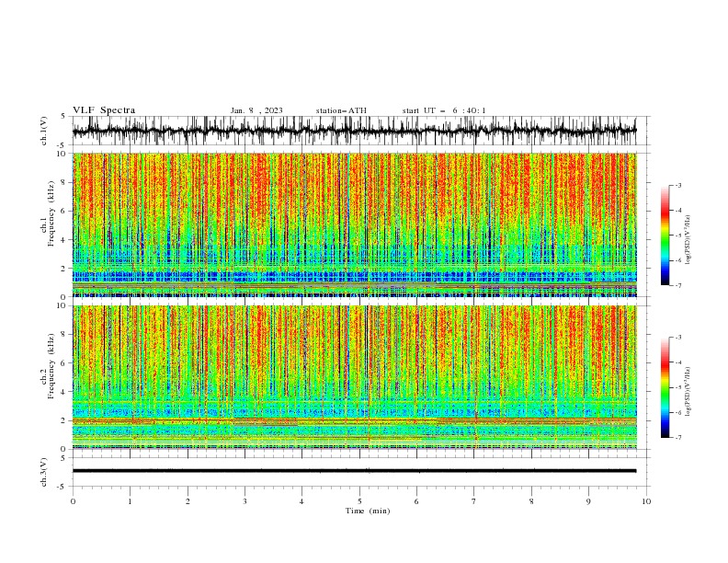This screenshot has width=728, height=563.
Task: Click time axis tick label '4'
Action: click(x=301, y=501)
